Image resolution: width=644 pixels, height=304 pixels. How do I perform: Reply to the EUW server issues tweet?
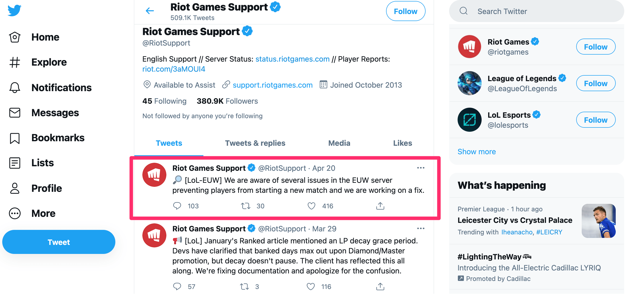[x=177, y=206]
